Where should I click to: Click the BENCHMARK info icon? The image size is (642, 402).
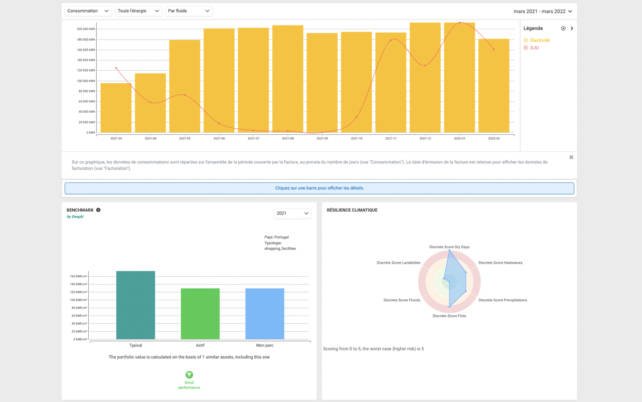tap(98, 210)
